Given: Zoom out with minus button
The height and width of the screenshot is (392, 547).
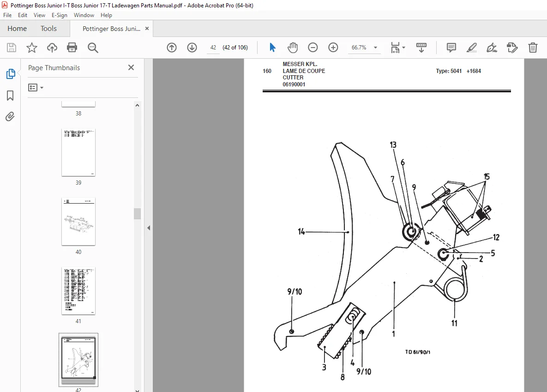Looking at the screenshot, I should point(313,48).
